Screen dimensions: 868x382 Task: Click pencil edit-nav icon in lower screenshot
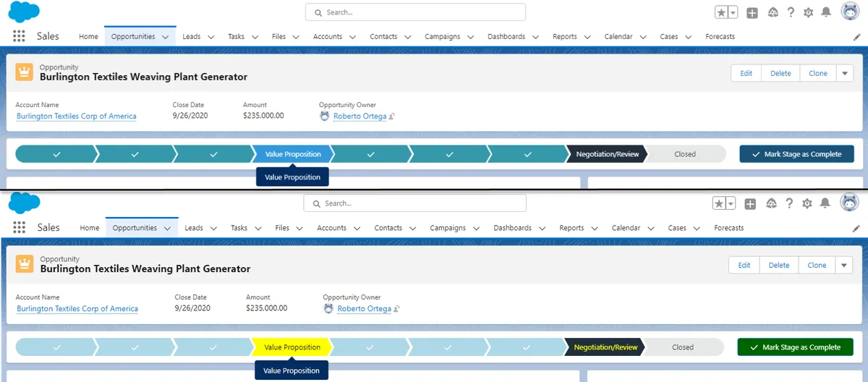pos(856,228)
